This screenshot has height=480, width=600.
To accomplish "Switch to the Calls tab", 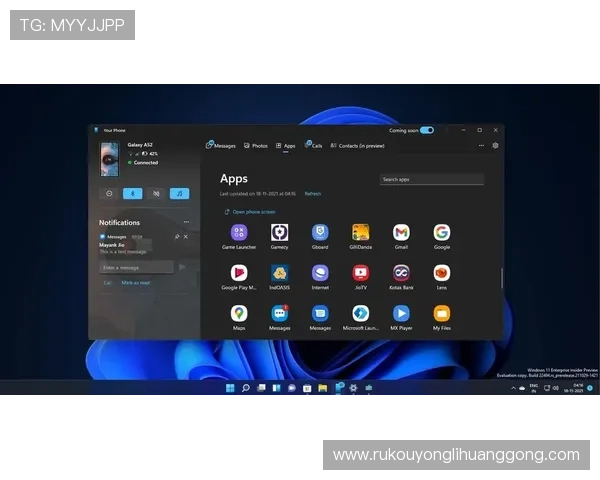I will point(314,146).
